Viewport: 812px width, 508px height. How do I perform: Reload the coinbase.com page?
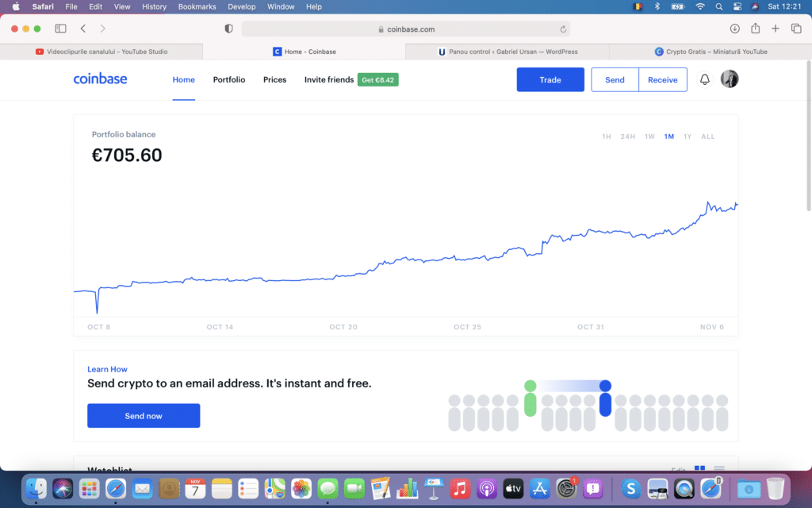[563, 29]
